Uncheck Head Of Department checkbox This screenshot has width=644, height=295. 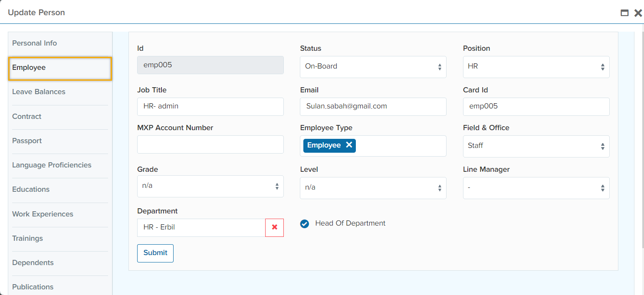pos(305,224)
